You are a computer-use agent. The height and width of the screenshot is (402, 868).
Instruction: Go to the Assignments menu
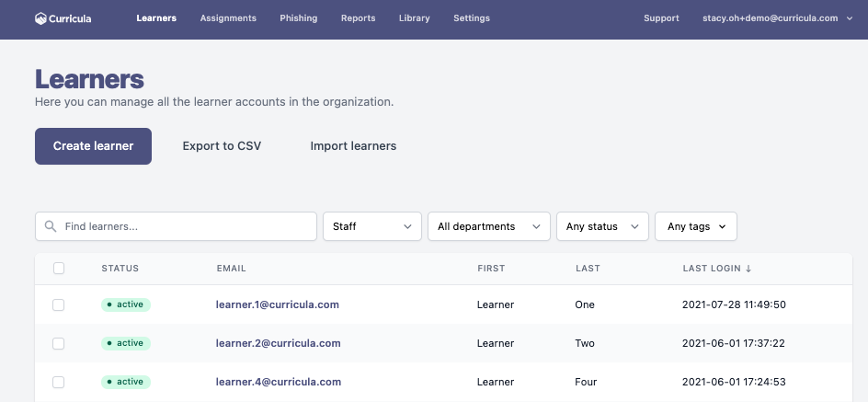pyautogui.click(x=228, y=18)
